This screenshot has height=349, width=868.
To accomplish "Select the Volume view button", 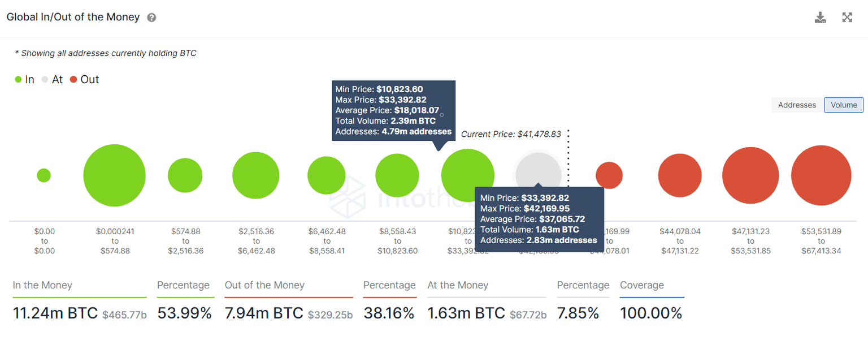I will pos(844,105).
